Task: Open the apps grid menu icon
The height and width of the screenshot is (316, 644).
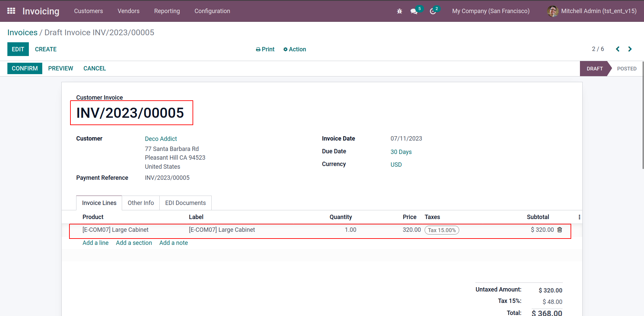Action: click(x=11, y=11)
